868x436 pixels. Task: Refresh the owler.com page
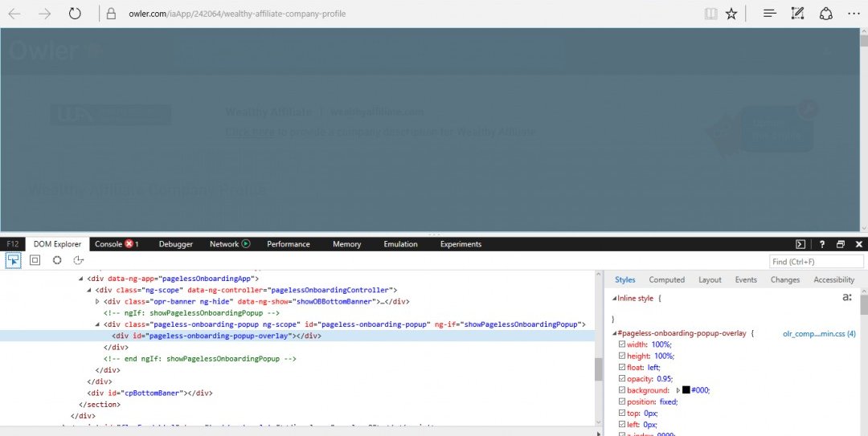click(x=75, y=14)
